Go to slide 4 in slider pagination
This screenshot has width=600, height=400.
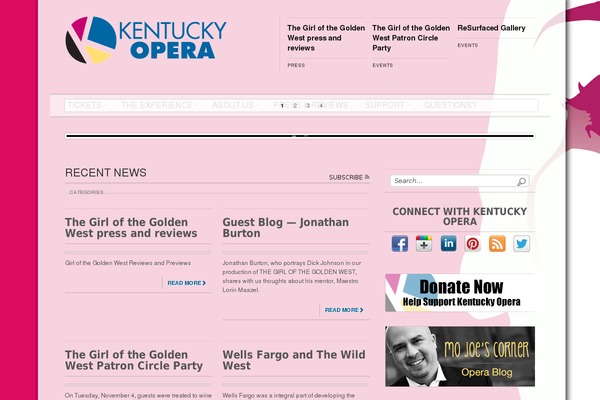tap(321, 106)
